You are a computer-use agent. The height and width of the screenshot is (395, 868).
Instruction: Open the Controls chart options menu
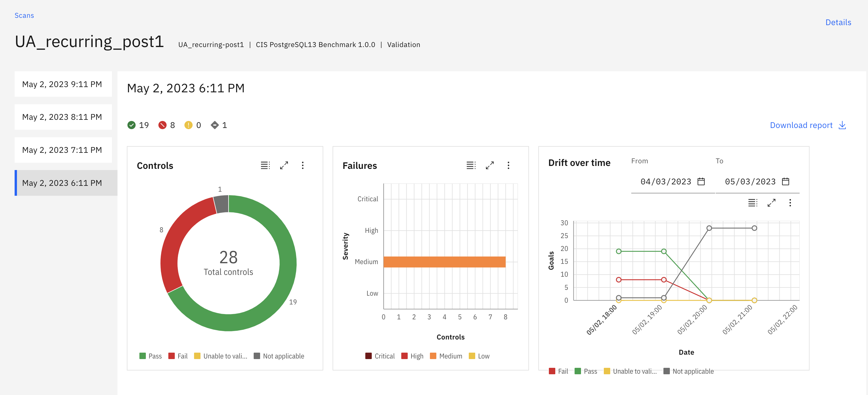(303, 165)
